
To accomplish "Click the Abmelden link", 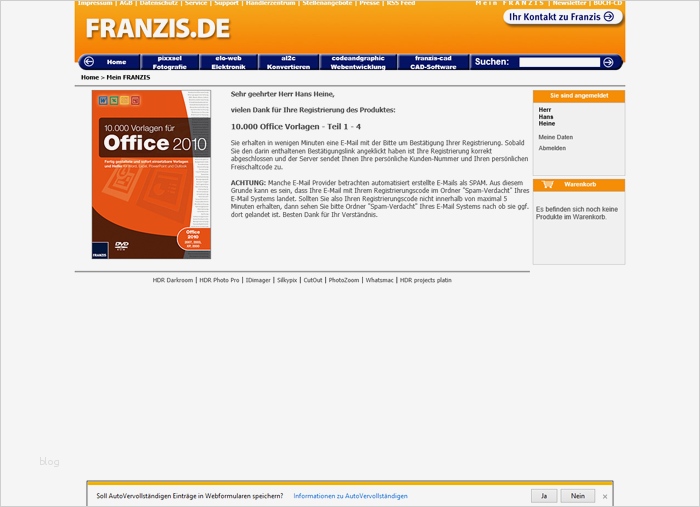I will (552, 148).
